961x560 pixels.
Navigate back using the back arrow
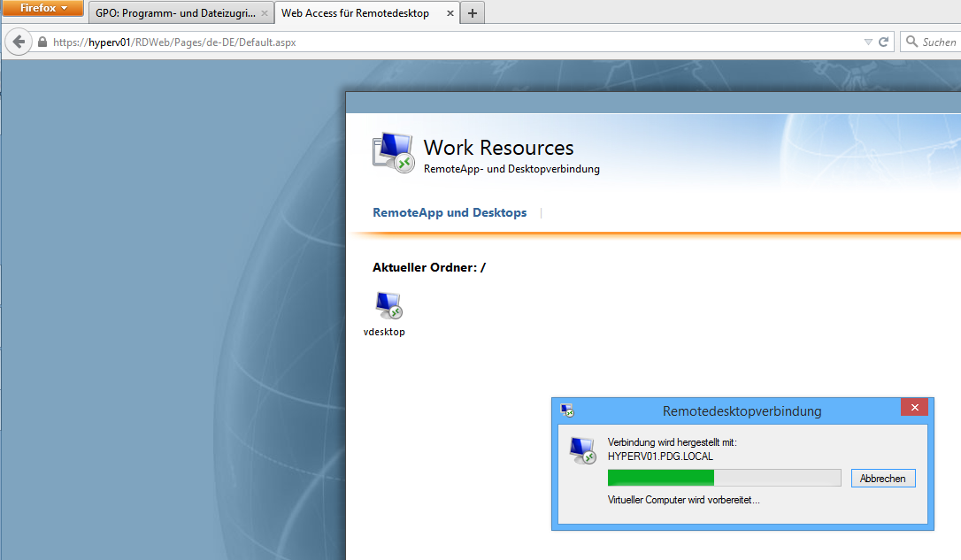(x=19, y=41)
